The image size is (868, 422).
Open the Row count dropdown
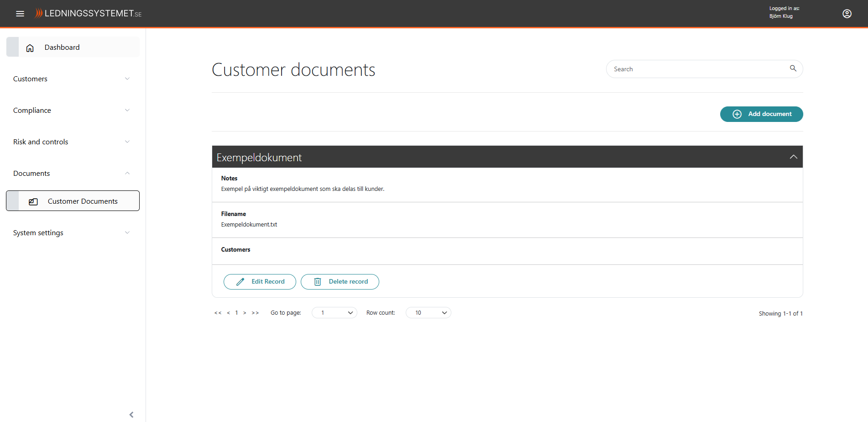pyautogui.click(x=428, y=313)
